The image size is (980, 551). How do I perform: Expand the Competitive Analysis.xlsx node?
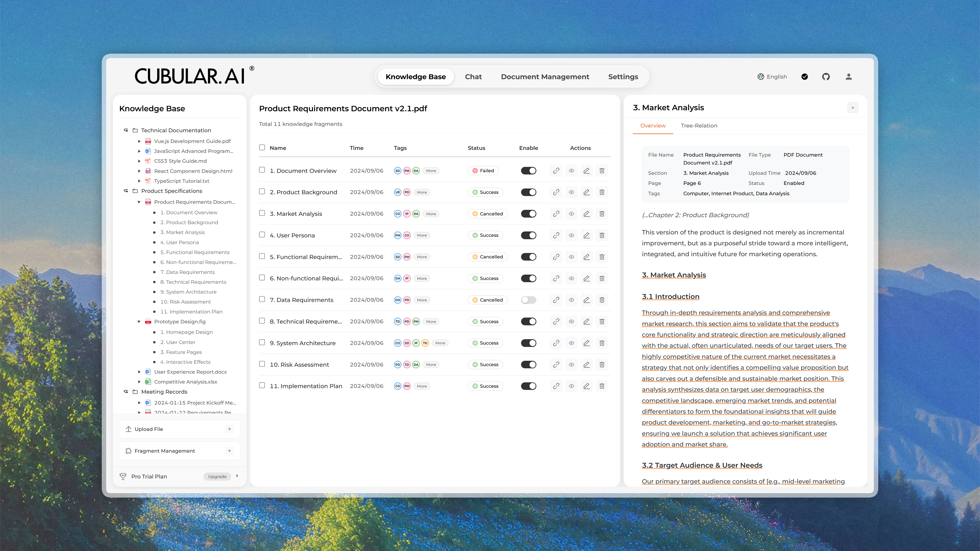pyautogui.click(x=139, y=382)
